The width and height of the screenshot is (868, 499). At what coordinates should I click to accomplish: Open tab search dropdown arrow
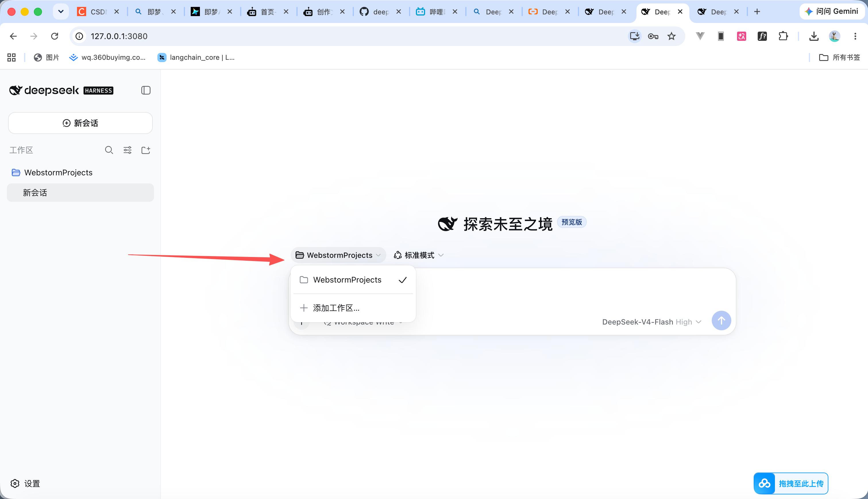(61, 12)
